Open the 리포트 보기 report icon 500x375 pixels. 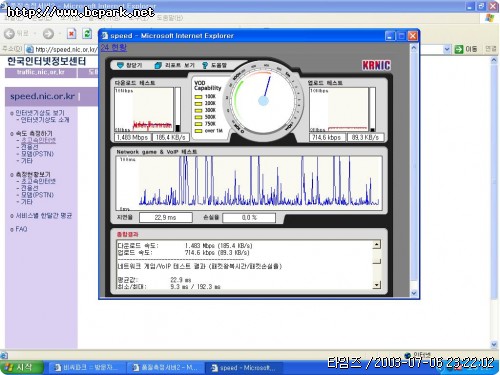(x=158, y=65)
